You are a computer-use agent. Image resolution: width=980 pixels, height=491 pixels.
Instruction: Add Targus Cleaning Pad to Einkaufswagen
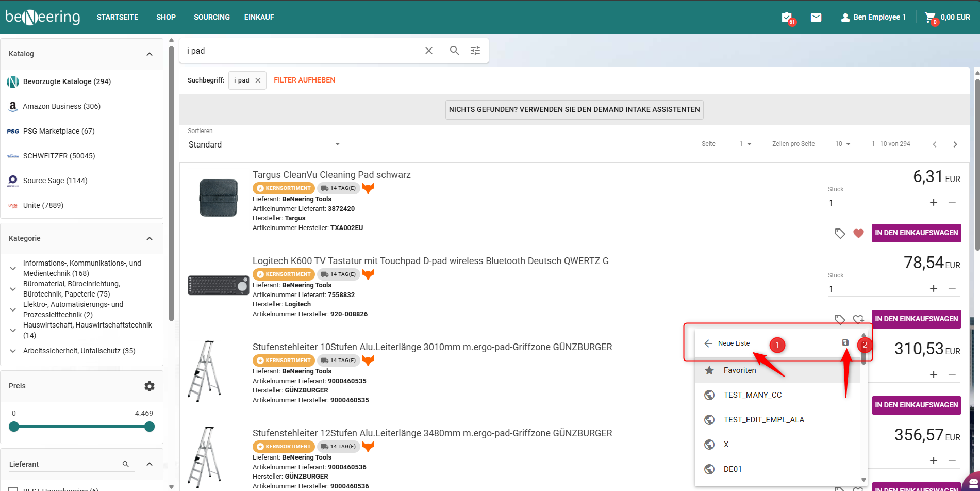(x=916, y=233)
